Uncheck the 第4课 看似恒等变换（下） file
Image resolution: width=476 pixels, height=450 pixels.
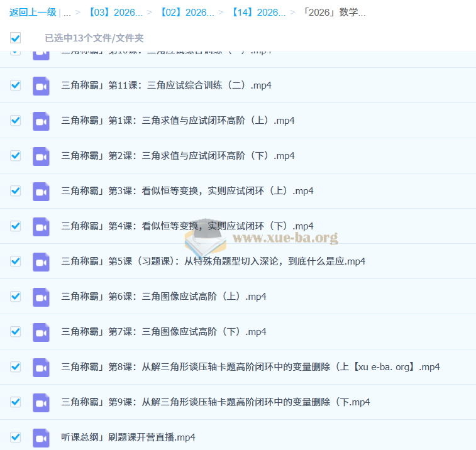(x=16, y=226)
